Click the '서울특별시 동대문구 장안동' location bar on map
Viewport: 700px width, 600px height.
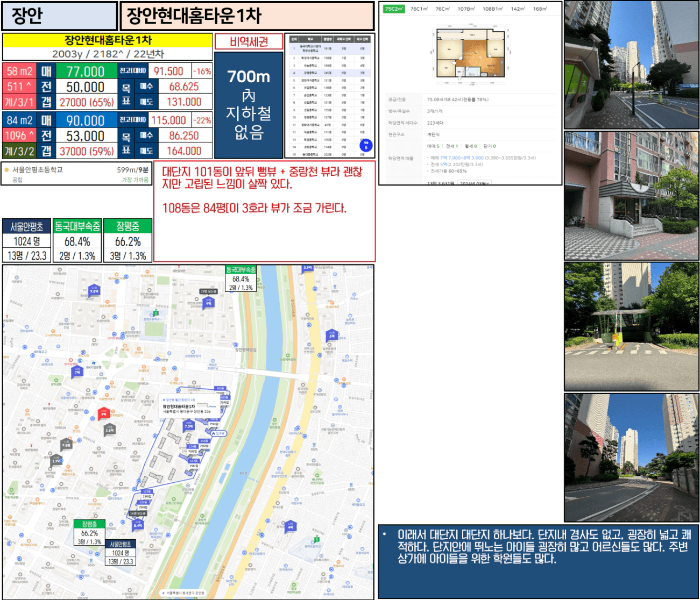point(182,592)
